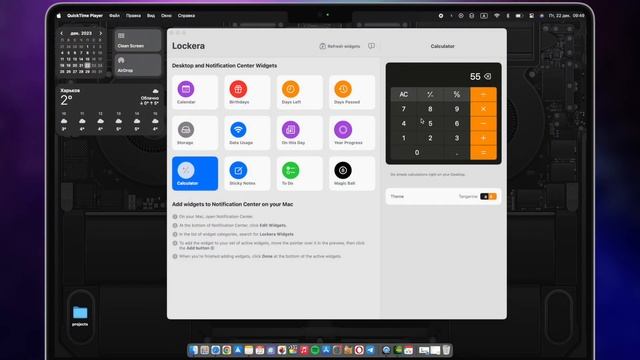
Task: Go to next month in calendar widget
Action: [100, 33]
